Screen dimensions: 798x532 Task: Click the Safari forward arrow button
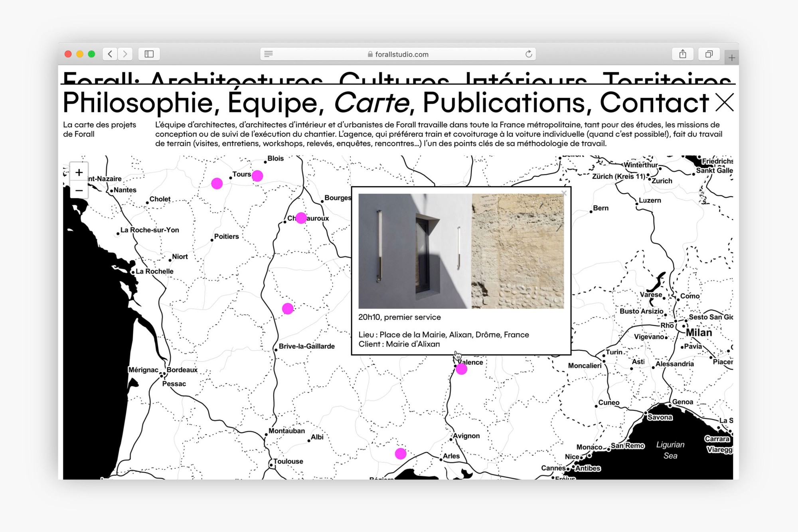click(125, 54)
